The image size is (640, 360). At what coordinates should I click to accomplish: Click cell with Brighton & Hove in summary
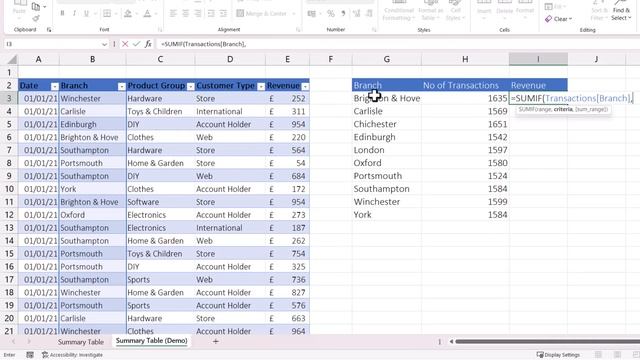387,98
